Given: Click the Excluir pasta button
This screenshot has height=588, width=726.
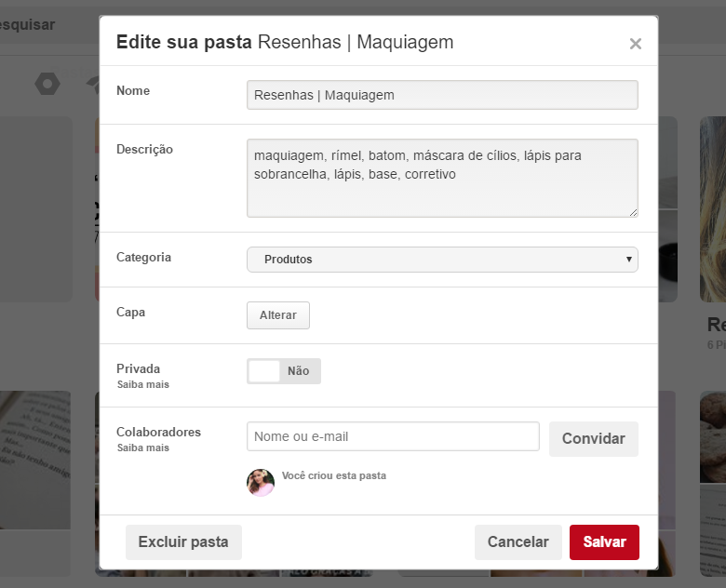Looking at the screenshot, I should pyautogui.click(x=183, y=541).
